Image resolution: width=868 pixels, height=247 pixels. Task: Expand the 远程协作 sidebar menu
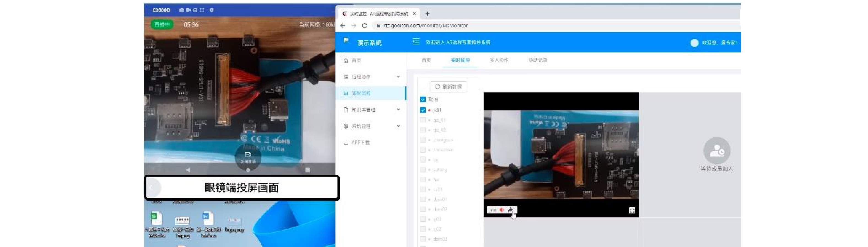[x=371, y=77]
